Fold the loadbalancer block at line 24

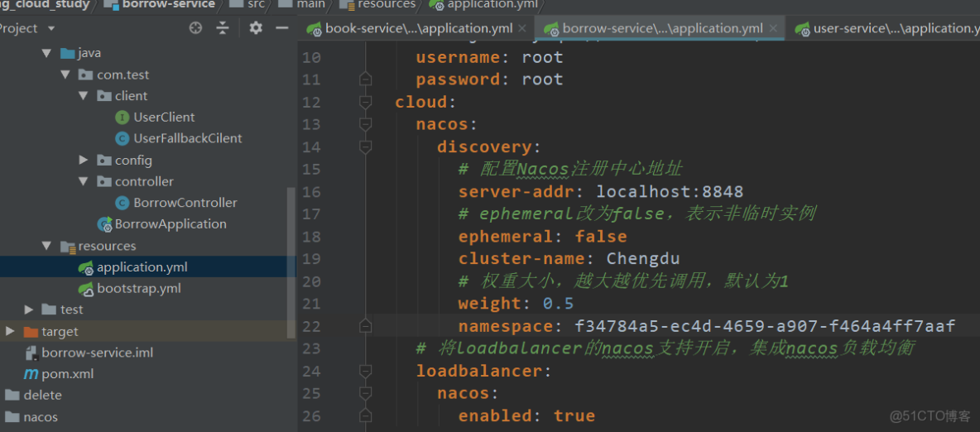point(366,372)
